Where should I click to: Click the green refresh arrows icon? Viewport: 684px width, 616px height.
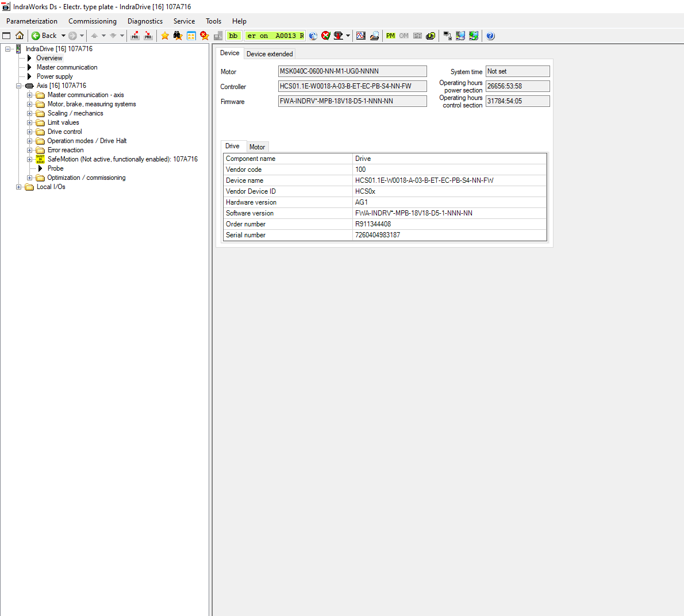(474, 36)
